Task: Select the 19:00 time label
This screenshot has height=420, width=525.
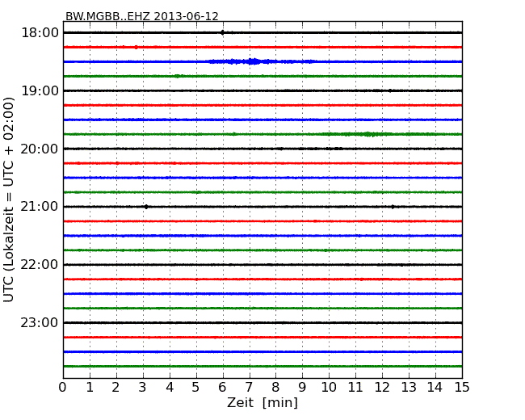Action: (x=40, y=90)
